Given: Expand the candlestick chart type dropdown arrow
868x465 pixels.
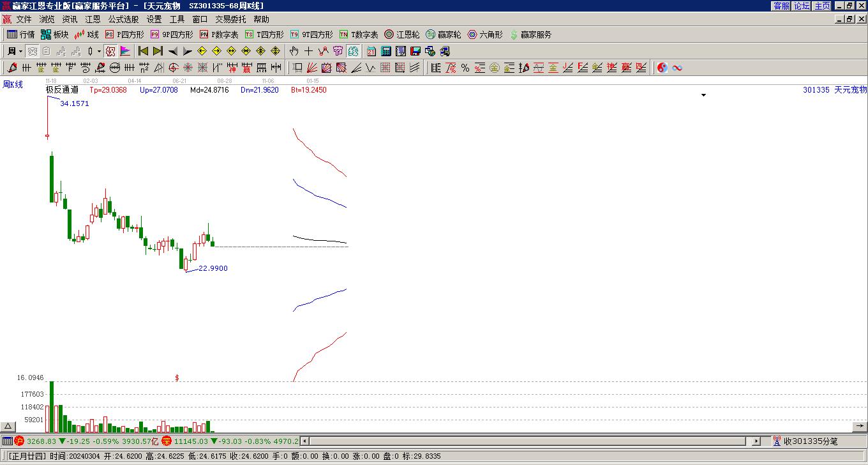Looking at the screenshot, I should 99,51.
